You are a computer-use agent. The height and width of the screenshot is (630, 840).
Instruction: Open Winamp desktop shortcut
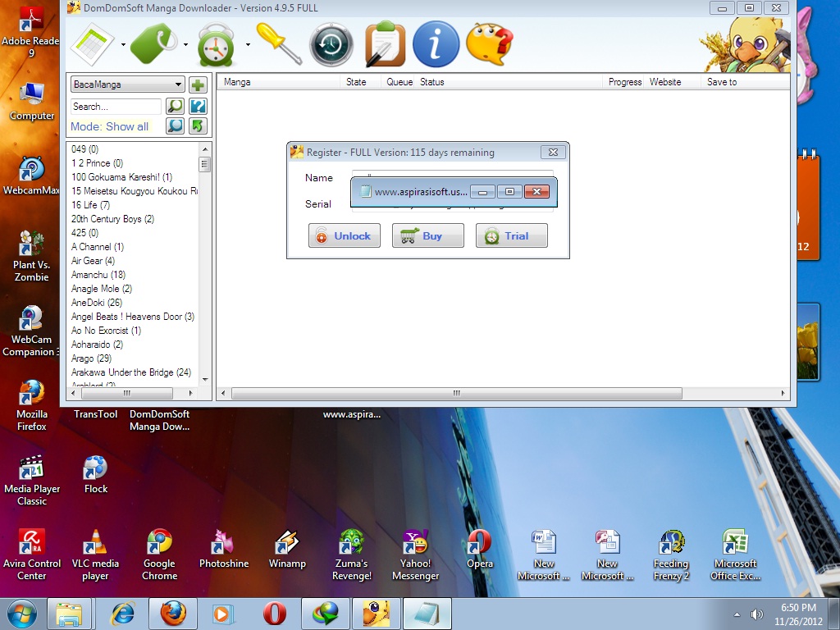287,549
